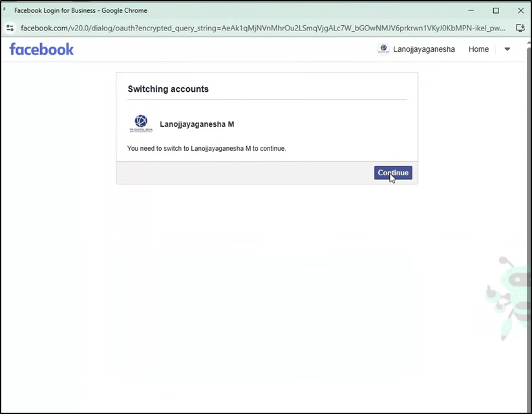Open the Home link in header
Image resolution: width=532 pixels, height=414 pixels.
(x=478, y=49)
